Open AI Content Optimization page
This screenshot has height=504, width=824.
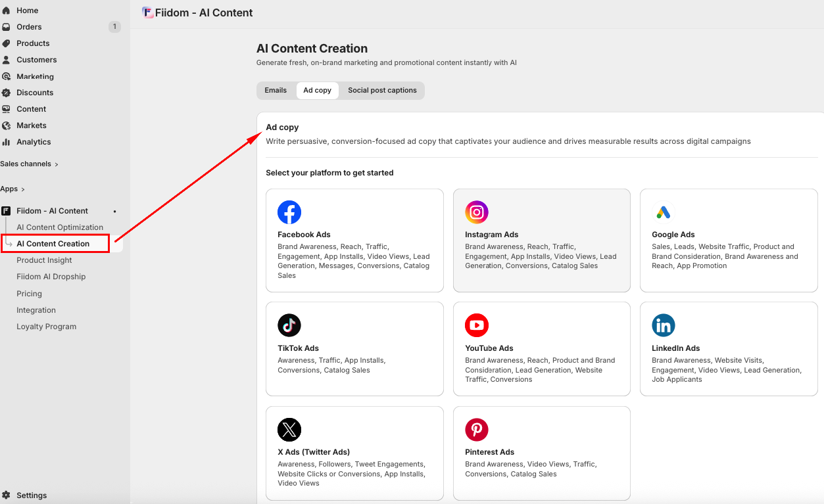[60, 227]
